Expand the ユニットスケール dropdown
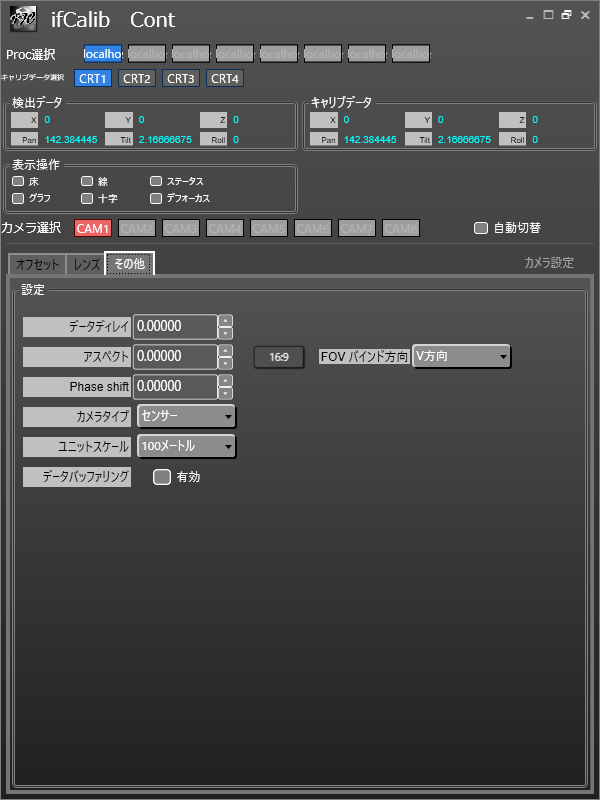This screenshot has height=800, width=600. [x=186, y=446]
